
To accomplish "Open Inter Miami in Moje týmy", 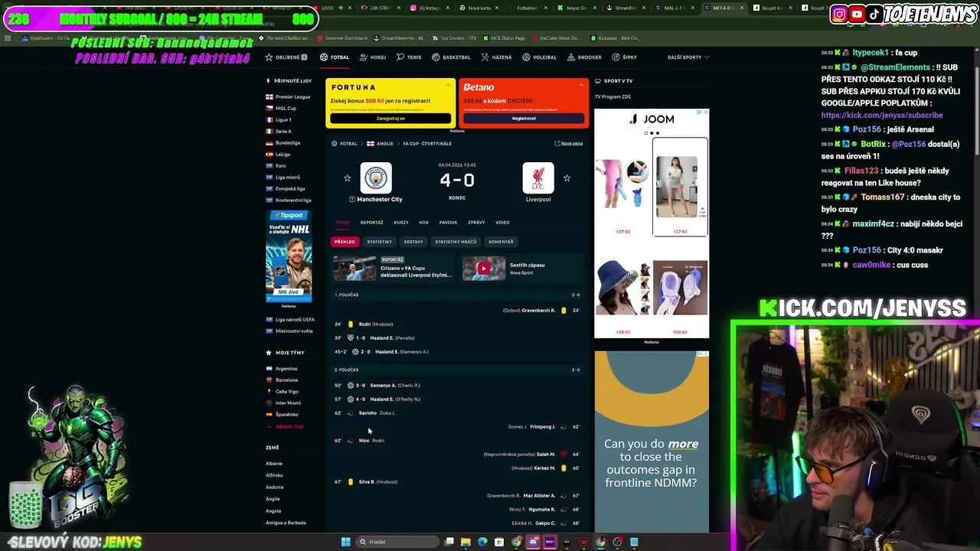I will pyautogui.click(x=288, y=403).
